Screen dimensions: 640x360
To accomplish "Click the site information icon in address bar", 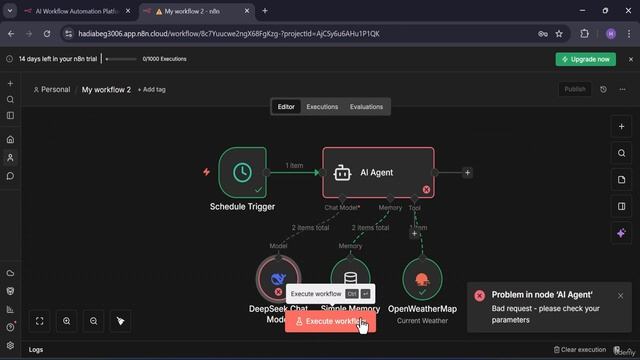I will coord(68,34).
